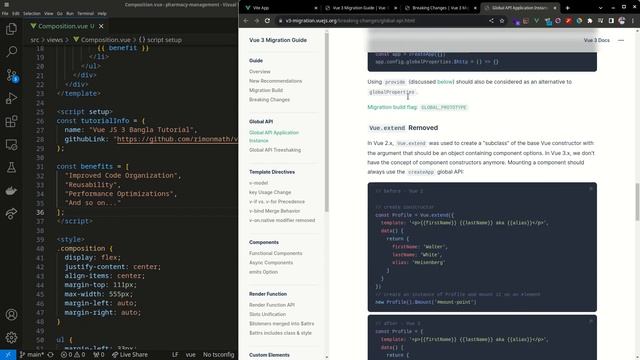
Task: Open the Remote Explorer view
Action: pos(11,144)
